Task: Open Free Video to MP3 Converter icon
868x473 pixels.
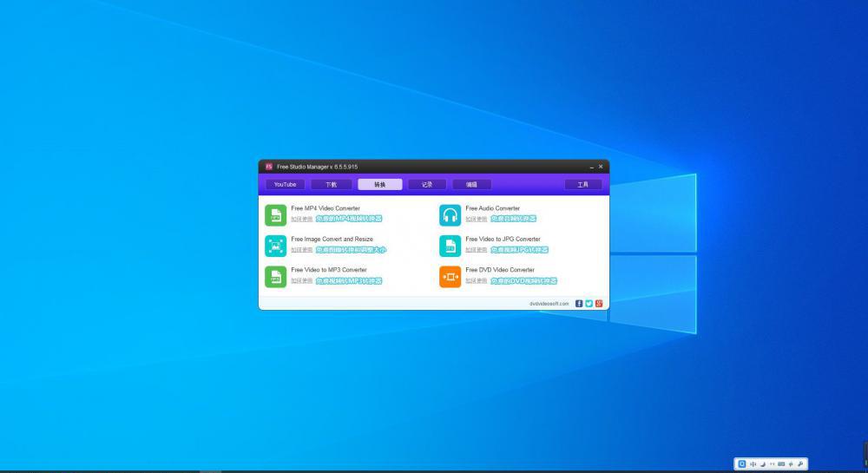Action: 275,277
